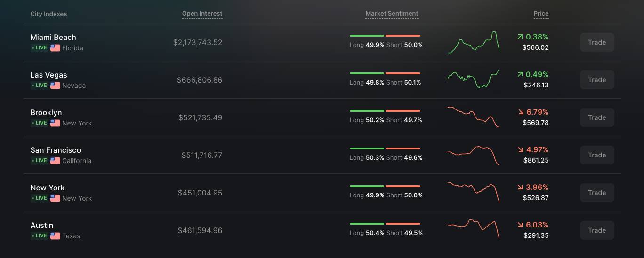The height and width of the screenshot is (258, 644).
Task: Open the Las Vegas price sparkline chart
Action: coord(474,79)
